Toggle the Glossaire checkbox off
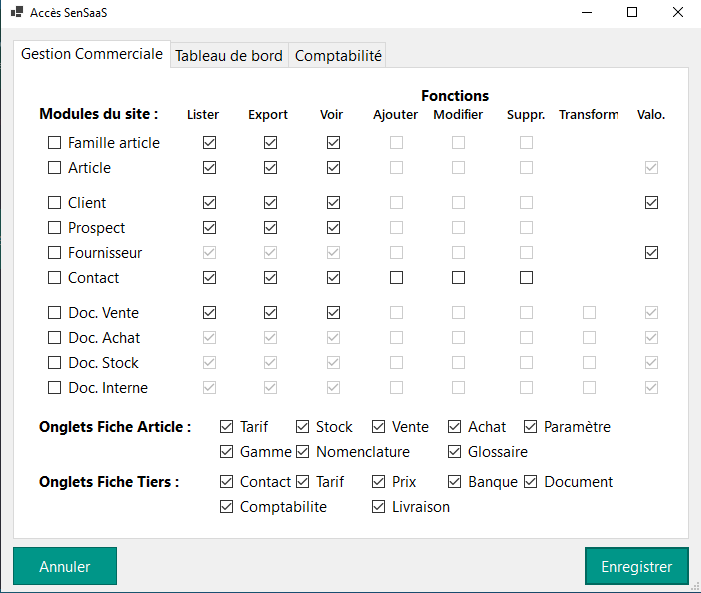Image resolution: width=701 pixels, height=593 pixels. pyautogui.click(x=455, y=452)
